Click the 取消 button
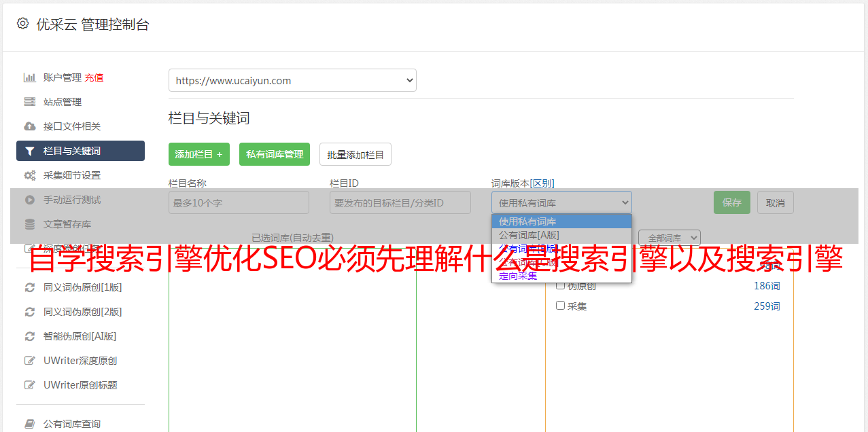This screenshot has width=868, height=432. [x=776, y=202]
